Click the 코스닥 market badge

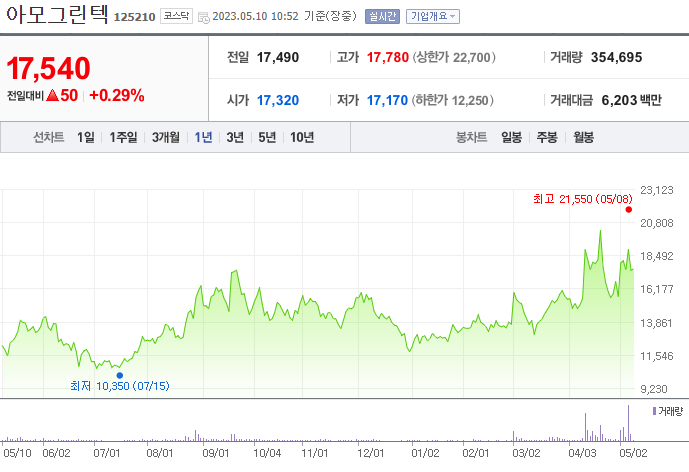tap(176, 16)
